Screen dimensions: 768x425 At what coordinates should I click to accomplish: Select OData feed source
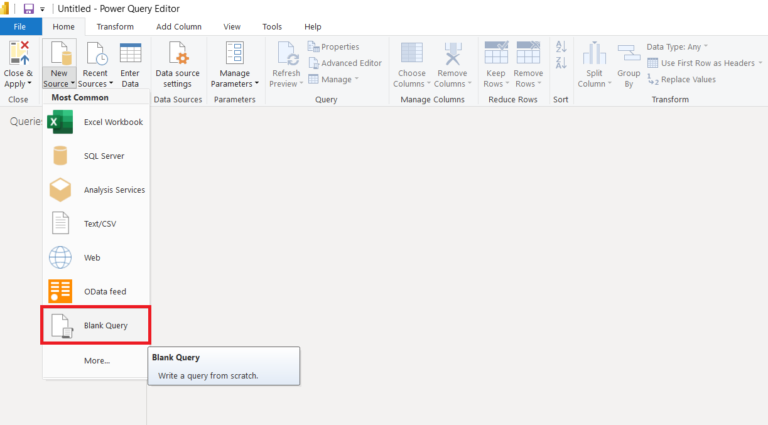coord(96,291)
